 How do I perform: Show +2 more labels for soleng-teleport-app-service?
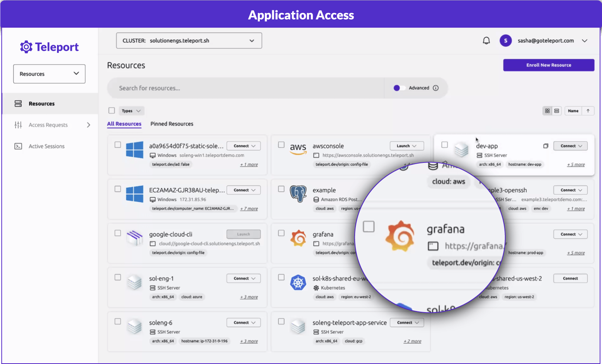pyautogui.click(x=412, y=341)
